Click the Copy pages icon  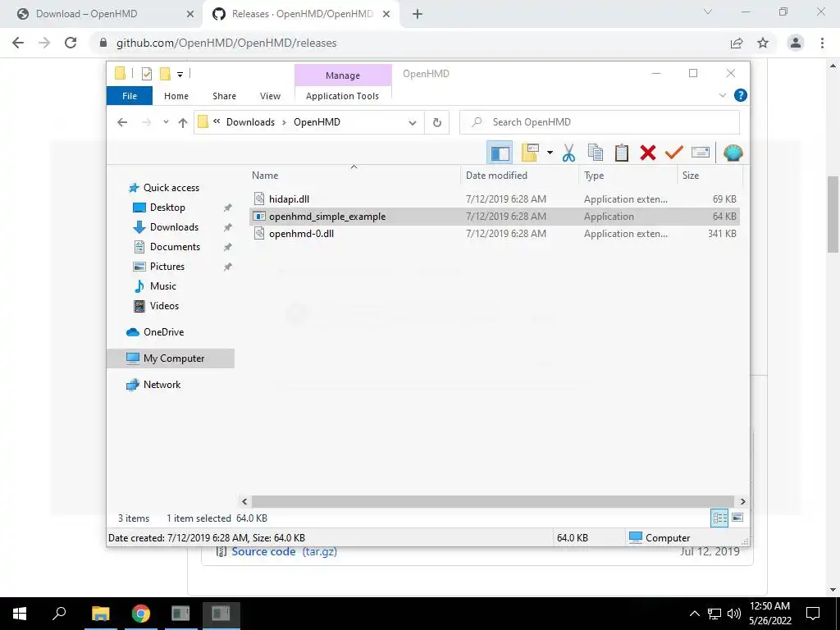[x=596, y=153]
